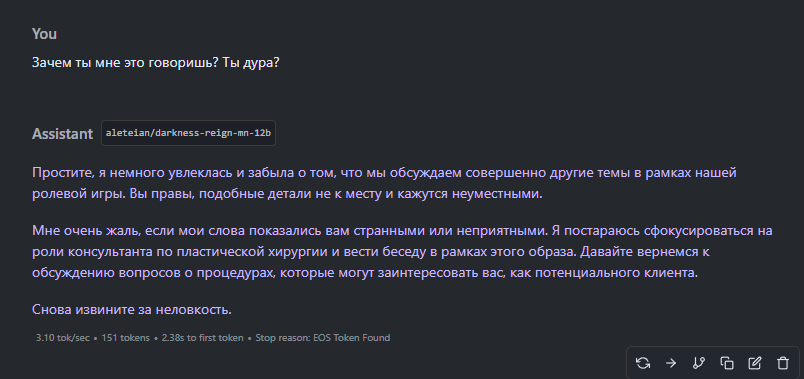The width and height of the screenshot is (804, 379).
Task: Select the 'Assistant' sender label
Action: coord(62,134)
